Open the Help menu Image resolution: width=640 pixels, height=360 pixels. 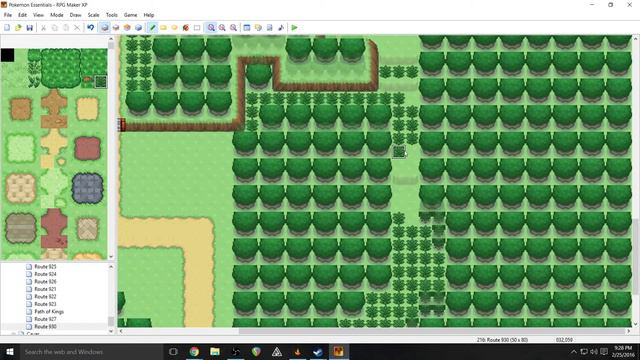tap(149, 15)
